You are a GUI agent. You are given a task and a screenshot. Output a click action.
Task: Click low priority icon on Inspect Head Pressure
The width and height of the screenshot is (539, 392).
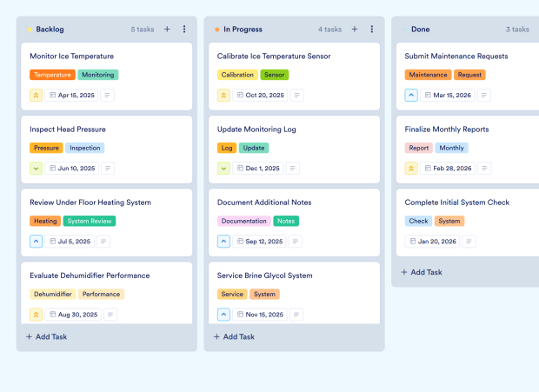point(37,168)
